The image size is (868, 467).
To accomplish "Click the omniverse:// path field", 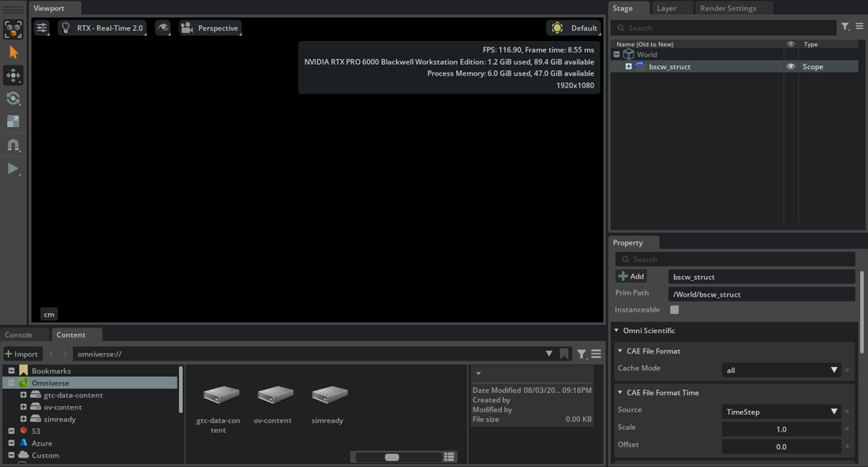I will point(307,354).
